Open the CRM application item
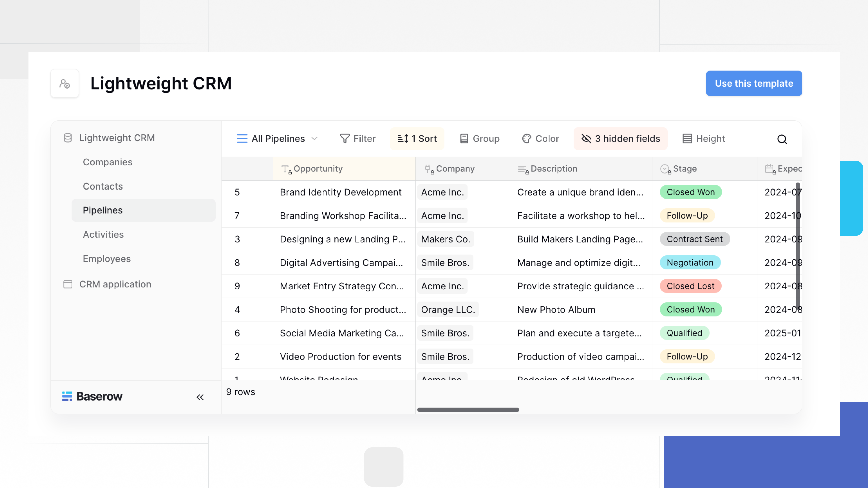Viewport: 868px width, 488px height. (115, 284)
